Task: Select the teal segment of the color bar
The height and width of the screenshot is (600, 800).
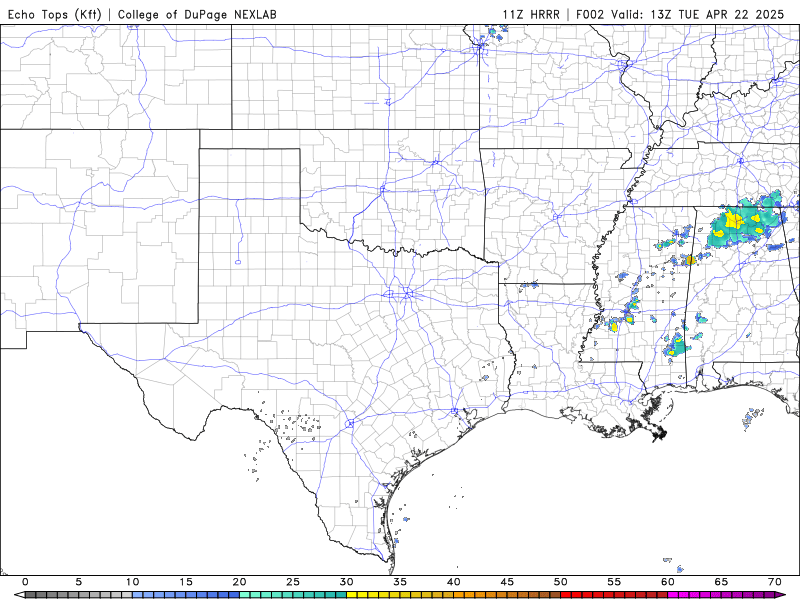Action: pyautogui.click(x=293, y=595)
